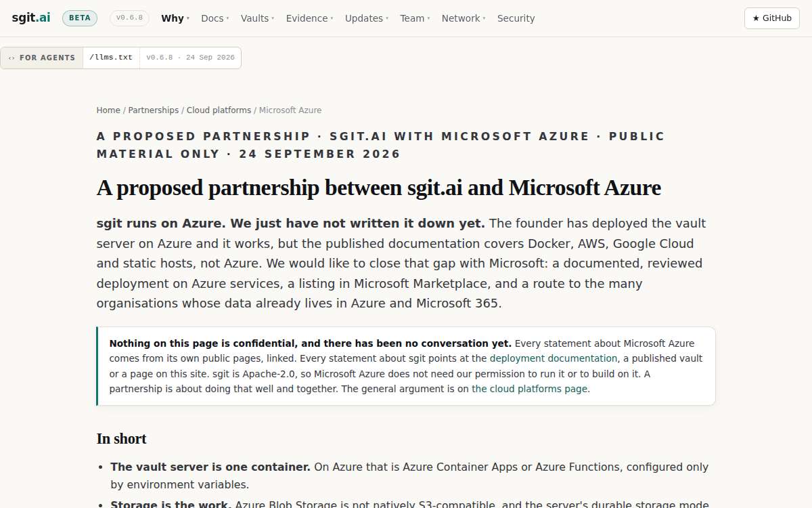This screenshot has width=812, height=508.
Task: Open the Vaults dropdown
Action: pyautogui.click(x=258, y=18)
